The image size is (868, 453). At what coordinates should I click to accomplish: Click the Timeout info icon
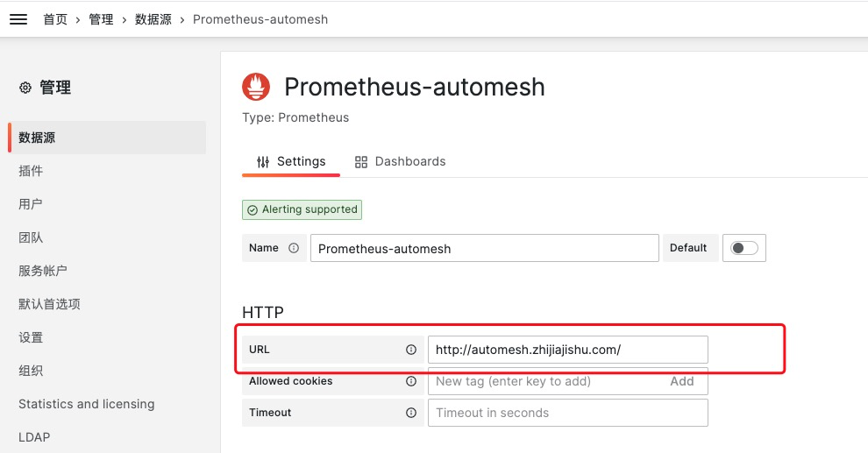pyautogui.click(x=410, y=413)
